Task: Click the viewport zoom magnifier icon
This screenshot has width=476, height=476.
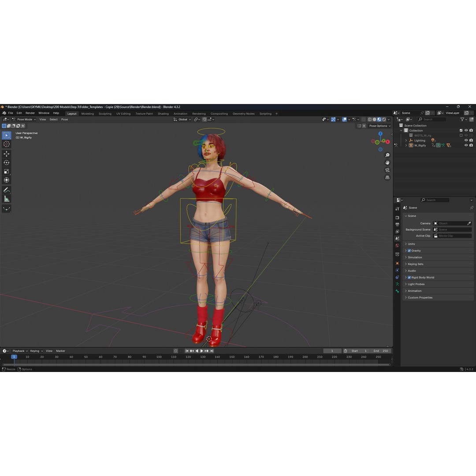Action: [387, 155]
